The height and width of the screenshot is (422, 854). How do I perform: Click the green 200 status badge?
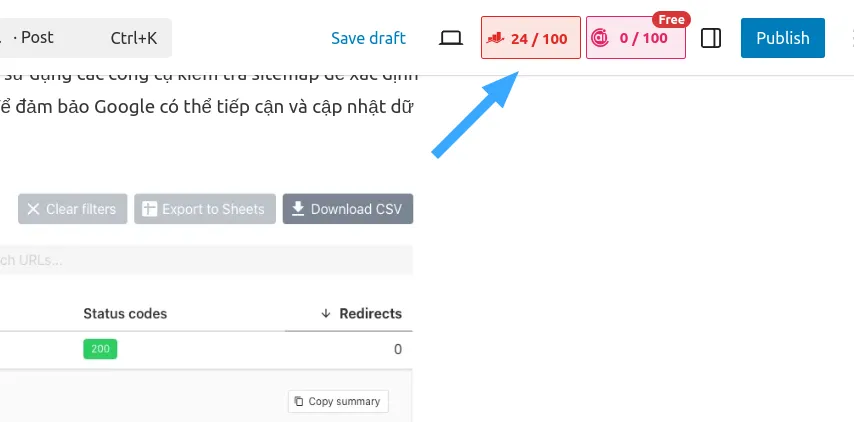point(100,349)
